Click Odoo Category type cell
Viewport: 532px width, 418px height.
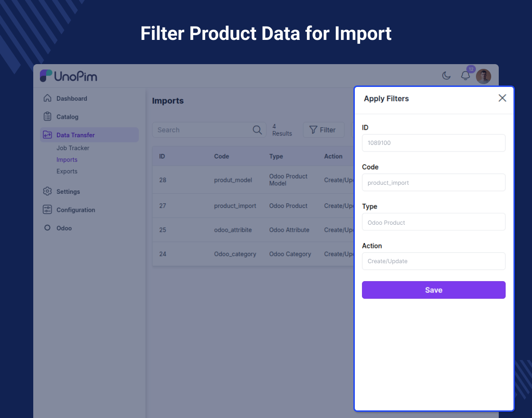290,254
